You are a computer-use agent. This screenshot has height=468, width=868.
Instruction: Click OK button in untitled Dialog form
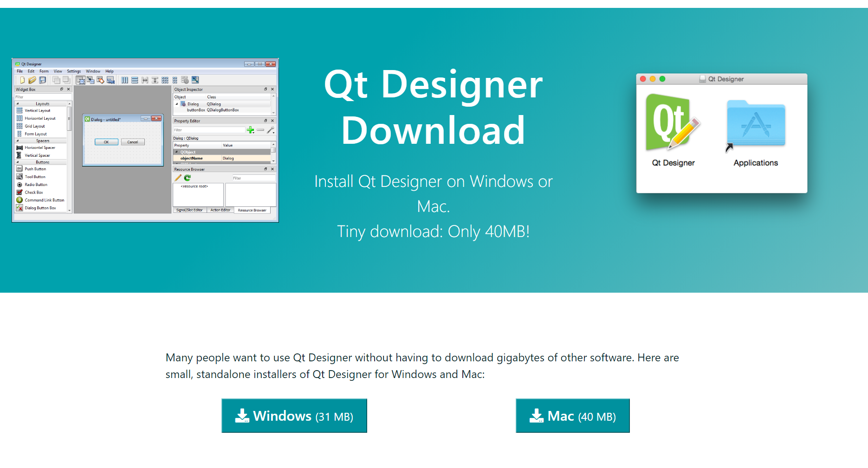tap(106, 142)
